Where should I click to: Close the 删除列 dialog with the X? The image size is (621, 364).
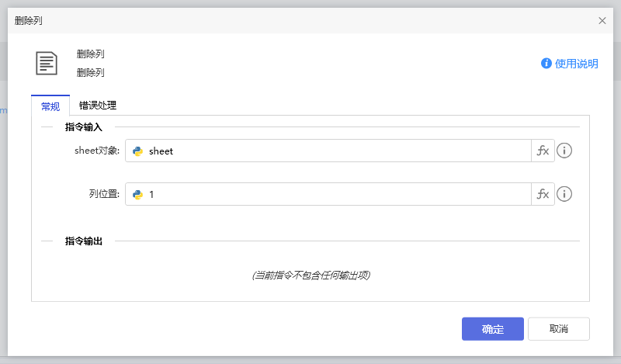click(602, 20)
